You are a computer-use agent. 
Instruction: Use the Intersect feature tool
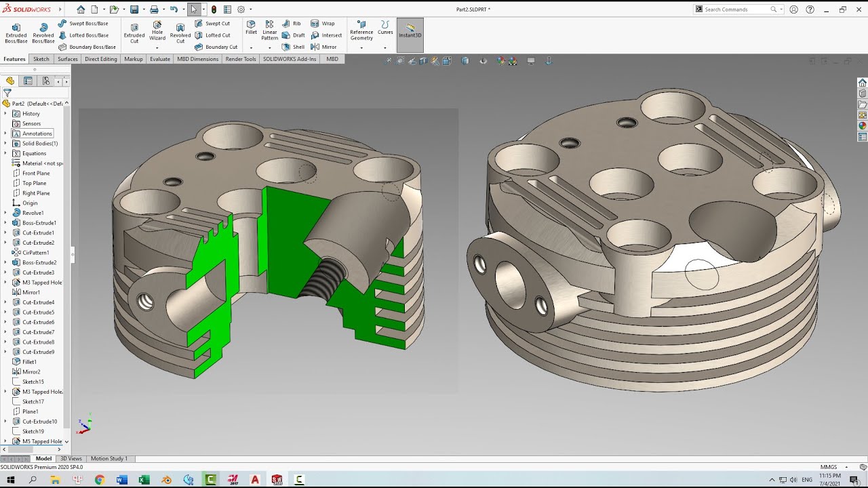[326, 35]
